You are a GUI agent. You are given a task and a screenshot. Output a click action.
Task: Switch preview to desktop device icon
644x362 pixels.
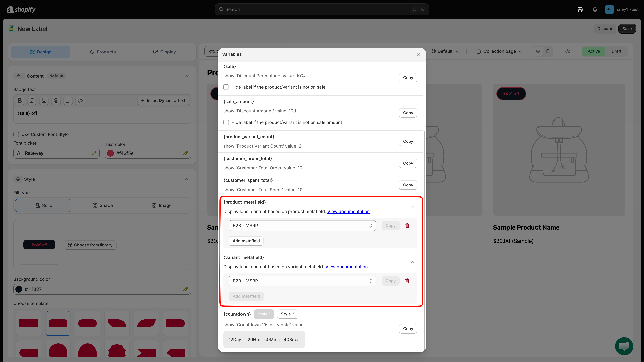pos(538,51)
